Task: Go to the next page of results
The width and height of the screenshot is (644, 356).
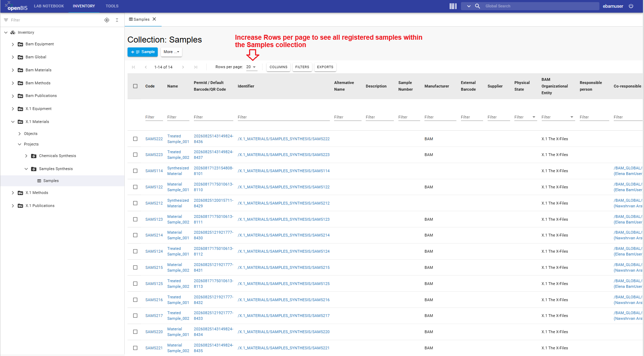Action: (x=183, y=67)
